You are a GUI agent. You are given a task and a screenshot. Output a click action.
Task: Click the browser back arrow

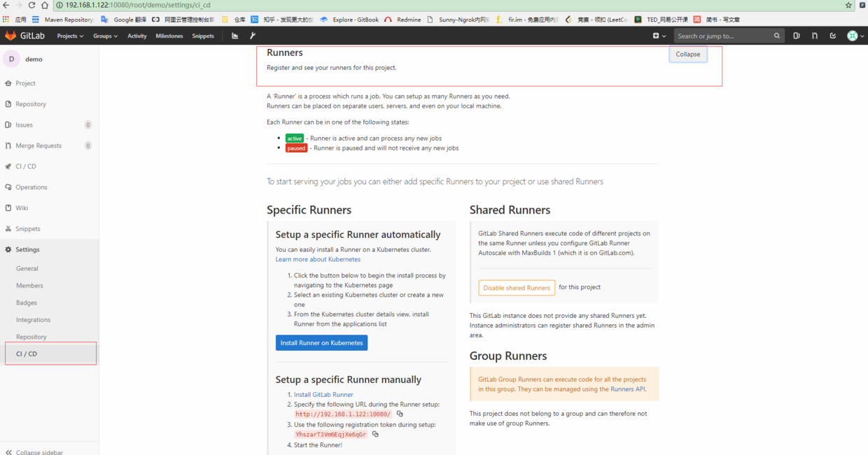click(x=6, y=5)
